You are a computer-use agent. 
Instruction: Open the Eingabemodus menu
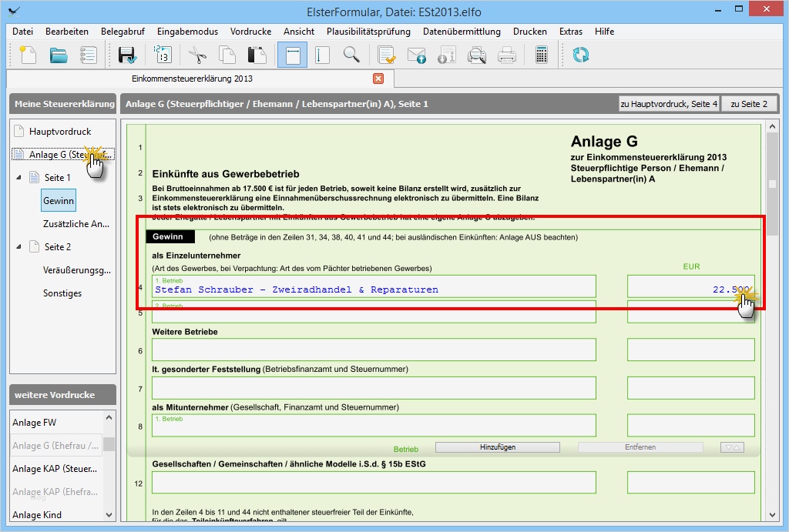[x=188, y=31]
